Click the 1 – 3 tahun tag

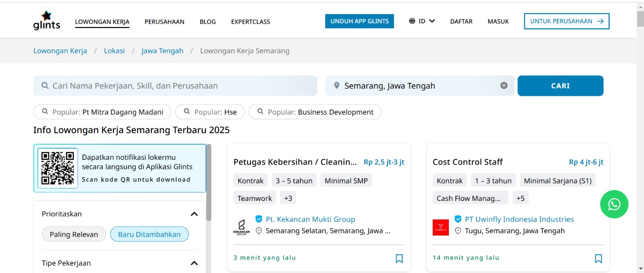(x=493, y=181)
